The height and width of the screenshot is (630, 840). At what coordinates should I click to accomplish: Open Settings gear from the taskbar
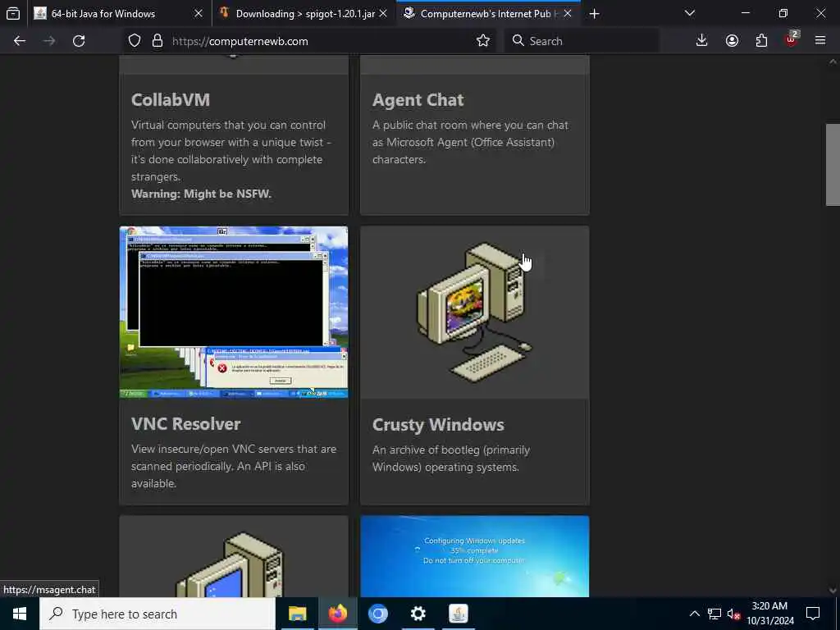tap(418, 614)
